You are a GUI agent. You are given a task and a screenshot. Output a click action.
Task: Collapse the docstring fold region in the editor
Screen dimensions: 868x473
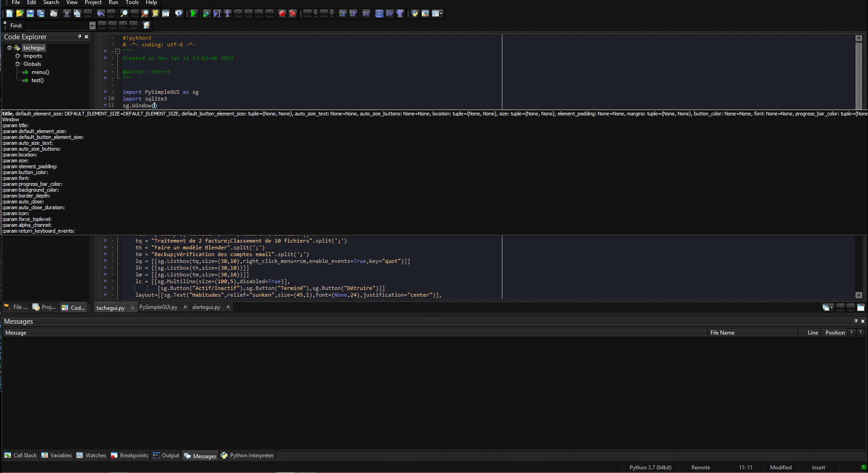click(x=117, y=51)
